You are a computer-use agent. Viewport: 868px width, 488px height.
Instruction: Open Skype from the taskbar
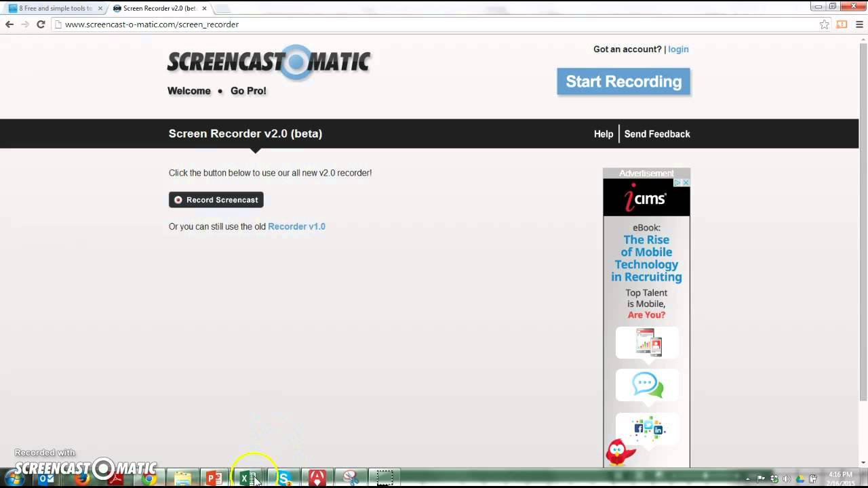tap(283, 479)
